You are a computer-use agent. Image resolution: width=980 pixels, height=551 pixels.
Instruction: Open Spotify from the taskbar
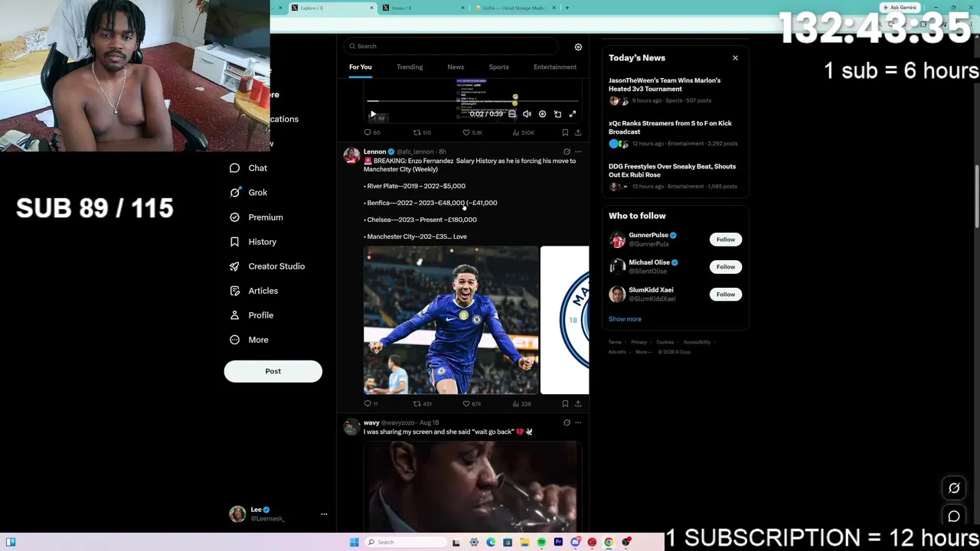pyautogui.click(x=541, y=543)
